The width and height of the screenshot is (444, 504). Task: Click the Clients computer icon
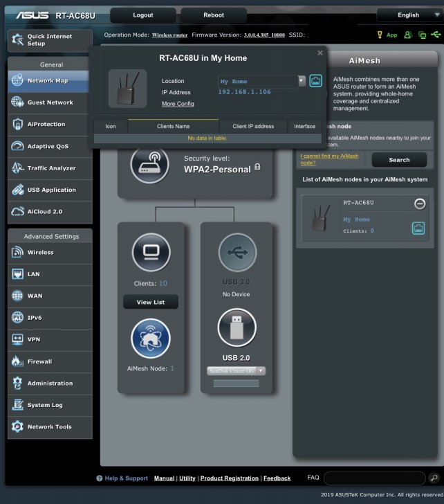pos(151,252)
